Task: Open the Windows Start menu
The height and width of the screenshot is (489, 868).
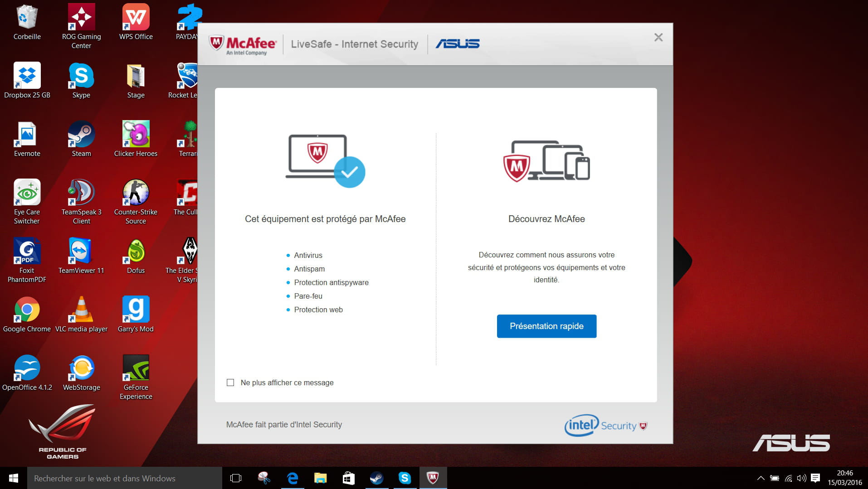Action: [14, 478]
